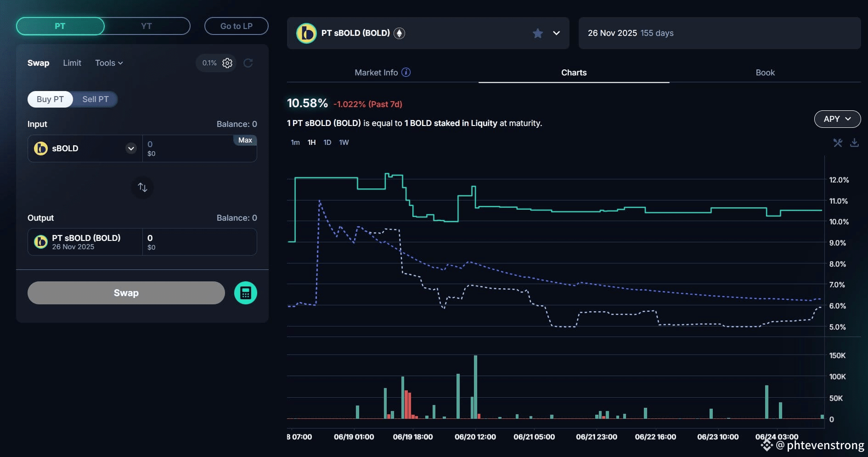This screenshot has width=868, height=457.
Task: Select the 1D chart timeframe
Action: [x=327, y=143]
